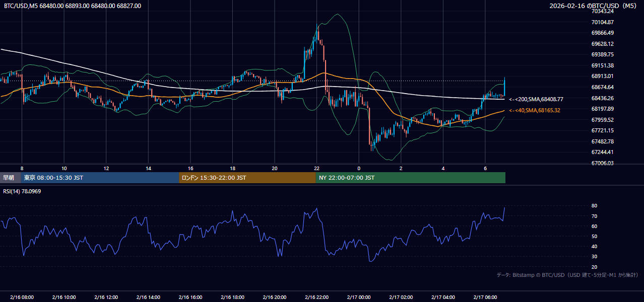The image size is (644, 302).
Task: Click the RSI axis value 50
Action: tap(594, 236)
